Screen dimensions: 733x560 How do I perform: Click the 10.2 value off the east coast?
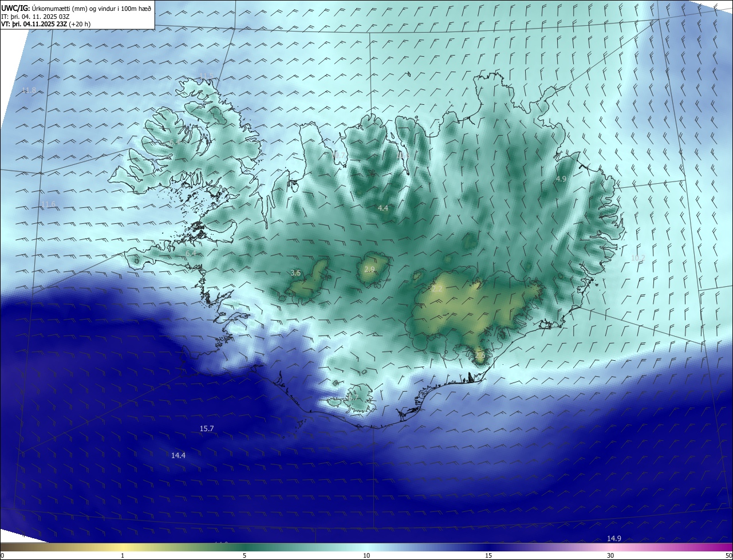(x=637, y=258)
